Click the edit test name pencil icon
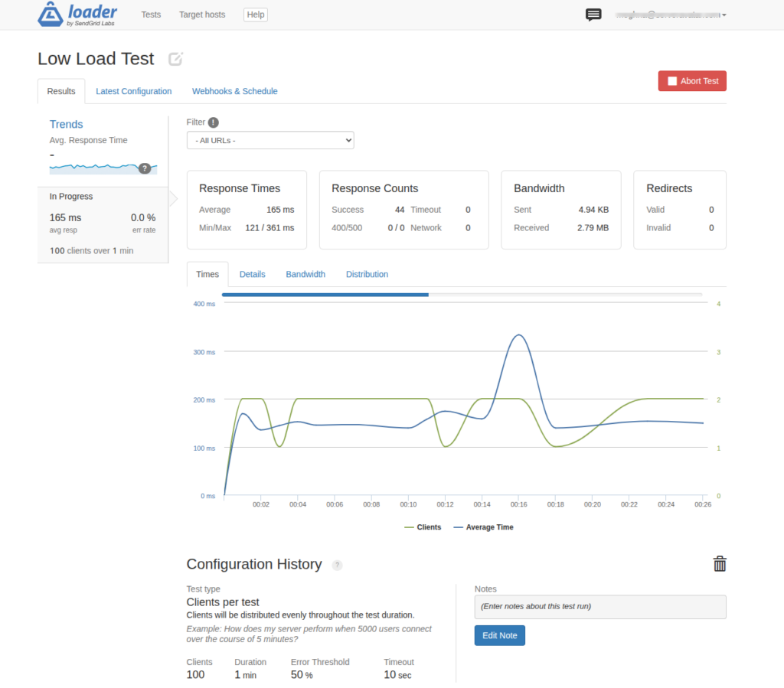Screen dimensions: 784x688 coord(175,59)
